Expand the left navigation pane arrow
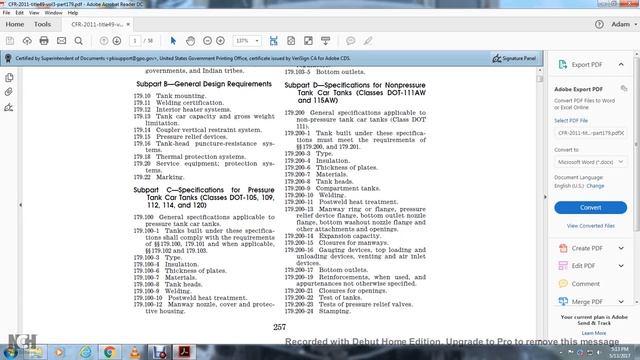Screen dimensions: 640x360 [x=20, y=205]
